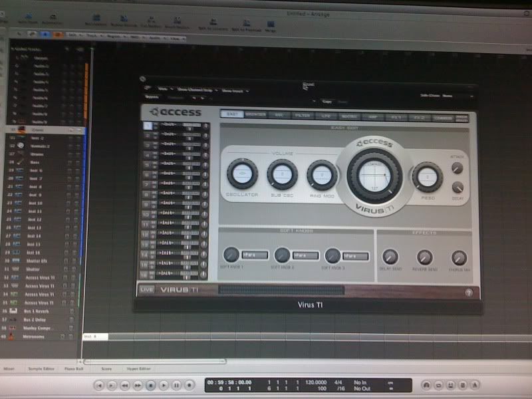532x399 pixels.
Task: Click the Delay Send knob
Action: tap(390, 257)
